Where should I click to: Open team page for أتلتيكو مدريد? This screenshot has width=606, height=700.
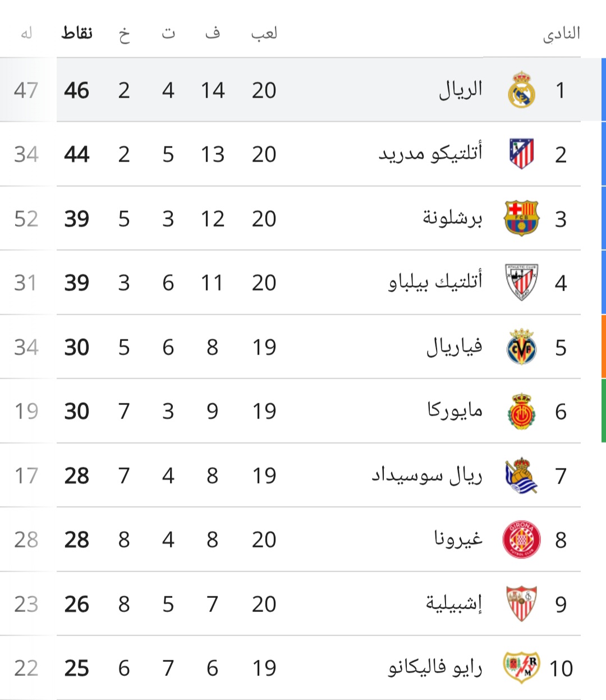[x=430, y=154]
